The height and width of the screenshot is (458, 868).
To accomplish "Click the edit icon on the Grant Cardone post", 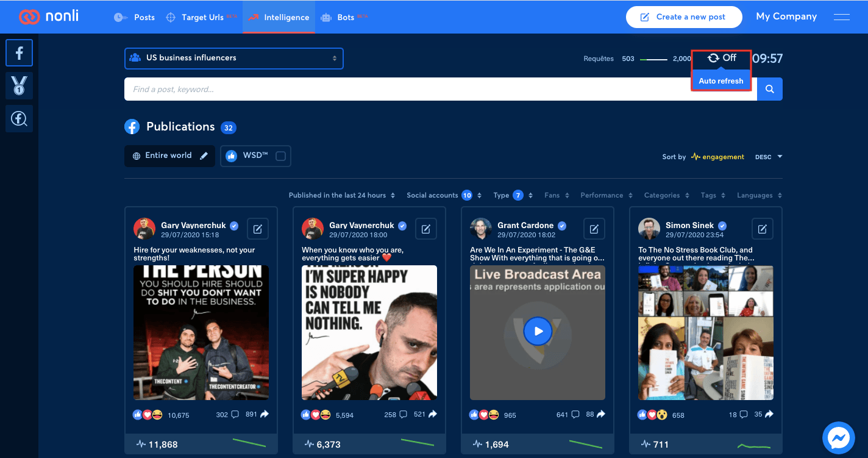I will 594,229.
